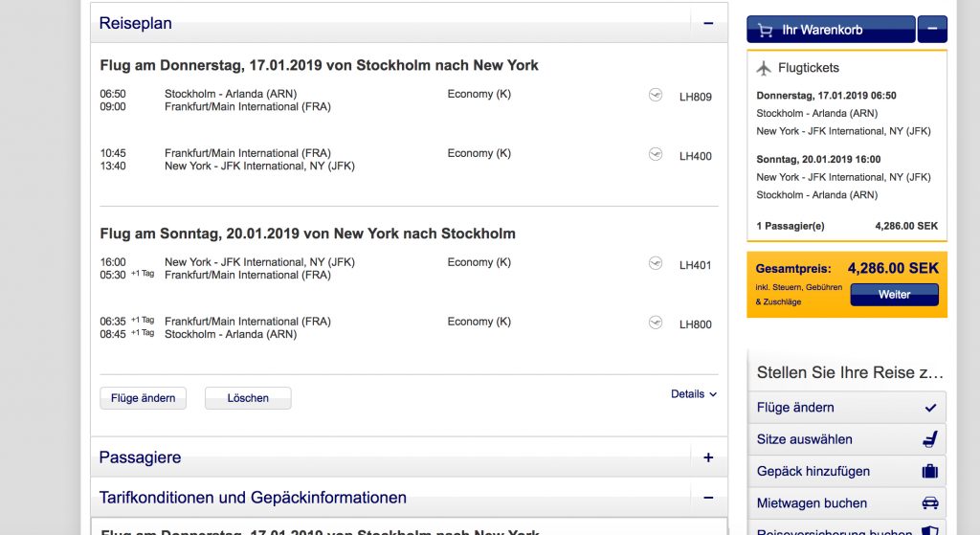Click the Lufthansa logo next to LH800
The width and height of the screenshot is (980, 535).
click(656, 323)
